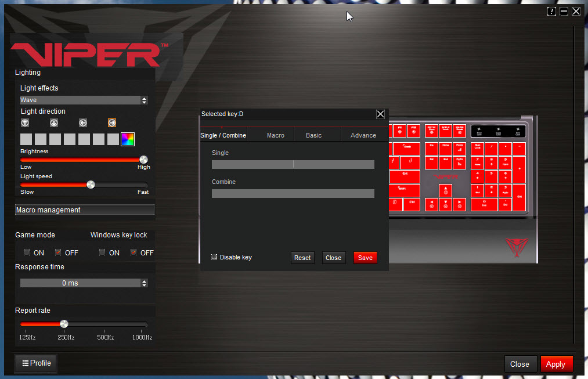The height and width of the screenshot is (379, 588).
Task: Select the numpad 5 key
Action: 491,176
